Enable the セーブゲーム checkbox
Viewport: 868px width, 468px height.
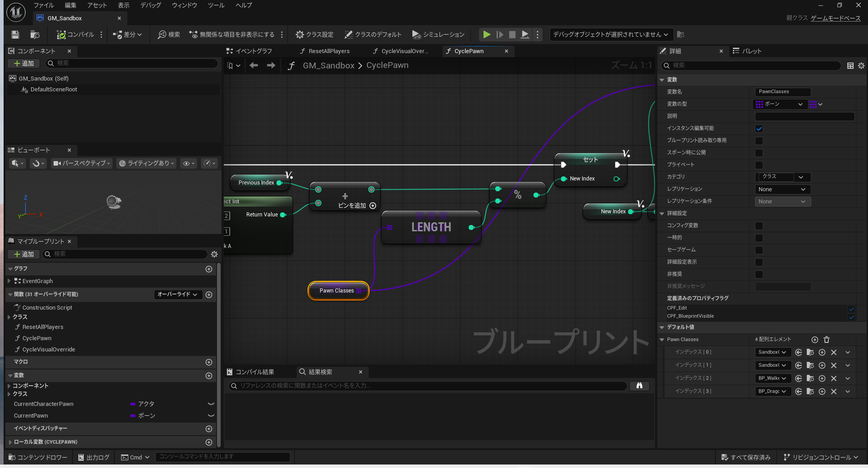point(759,250)
